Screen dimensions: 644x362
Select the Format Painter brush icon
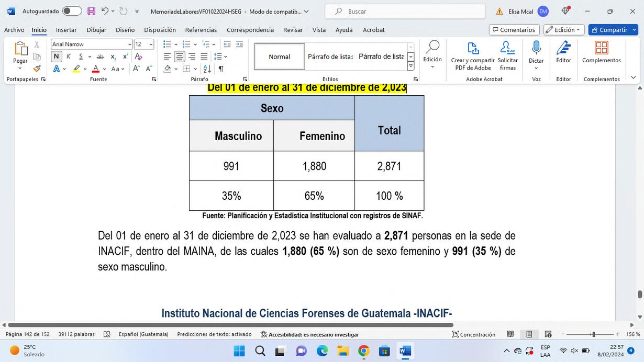37,69
